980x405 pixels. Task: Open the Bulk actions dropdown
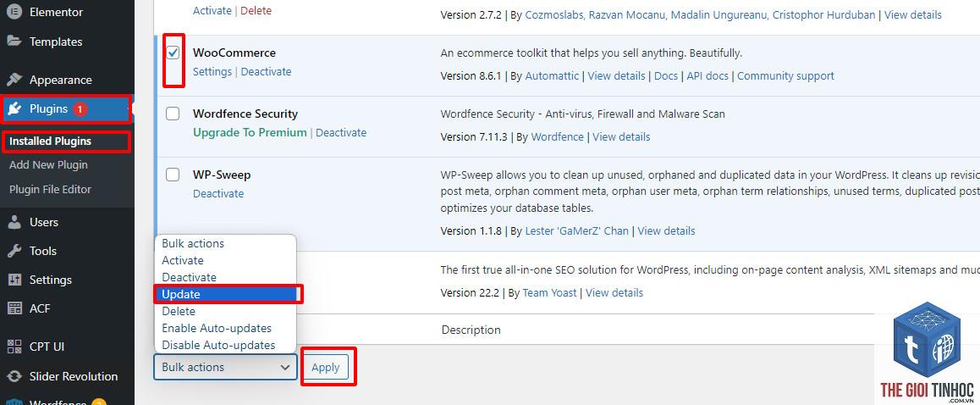click(x=225, y=368)
